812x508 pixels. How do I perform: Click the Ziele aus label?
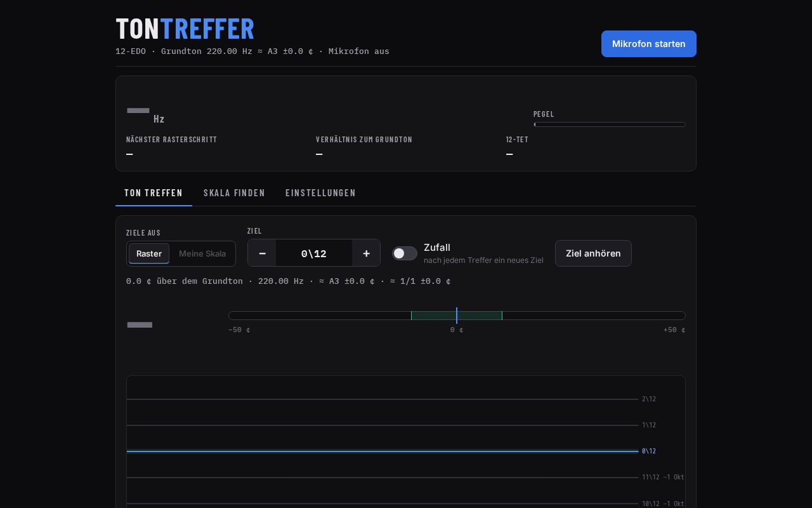tap(143, 232)
